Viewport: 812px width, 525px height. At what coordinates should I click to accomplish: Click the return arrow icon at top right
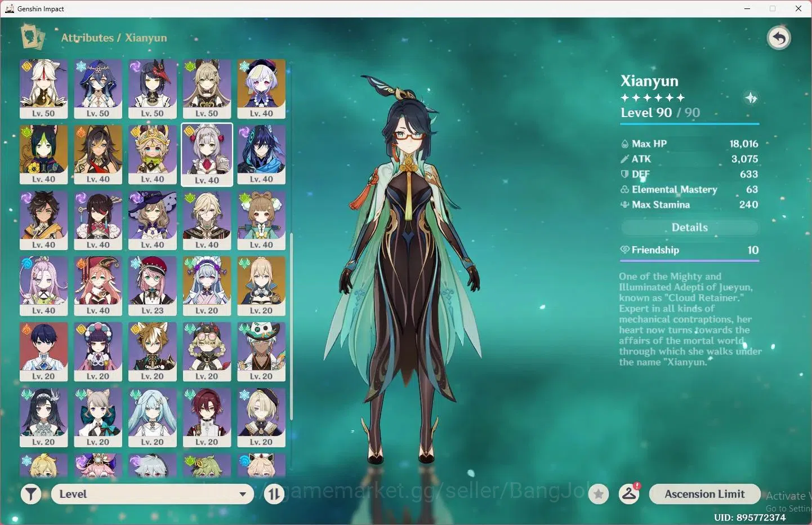(779, 38)
